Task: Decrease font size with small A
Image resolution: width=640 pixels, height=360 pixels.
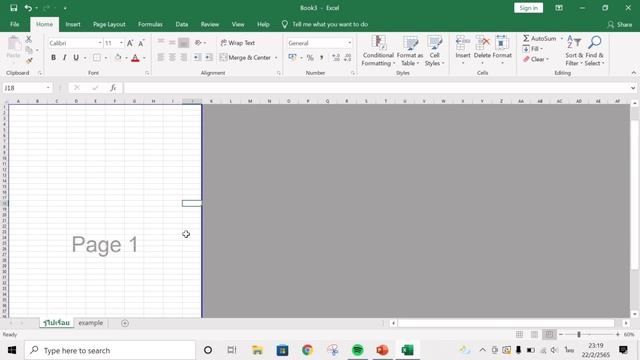Action: point(141,43)
